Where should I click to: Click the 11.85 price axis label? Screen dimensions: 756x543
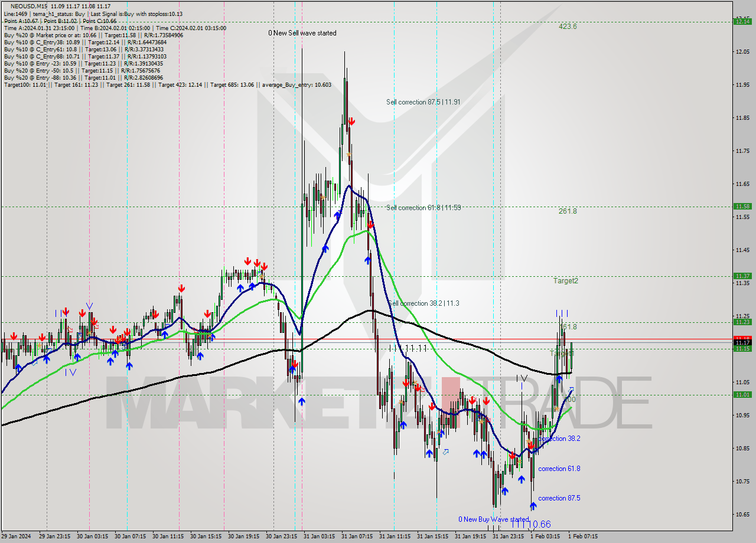(742, 118)
